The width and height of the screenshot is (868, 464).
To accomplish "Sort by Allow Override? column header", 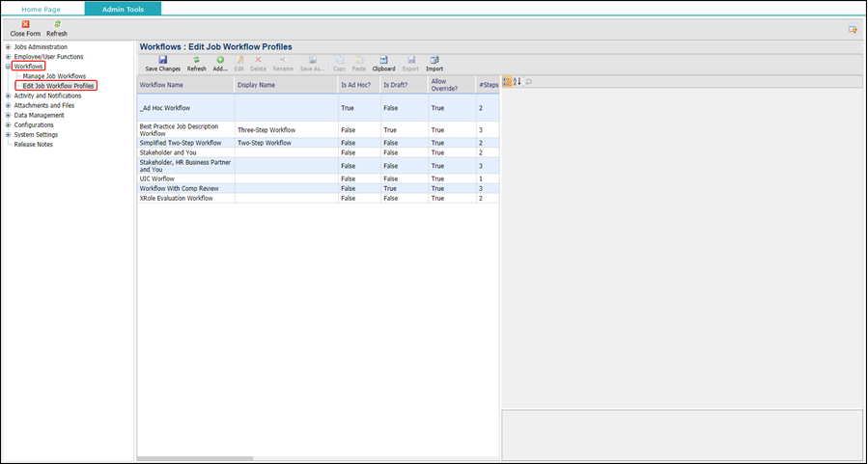I will [452, 85].
